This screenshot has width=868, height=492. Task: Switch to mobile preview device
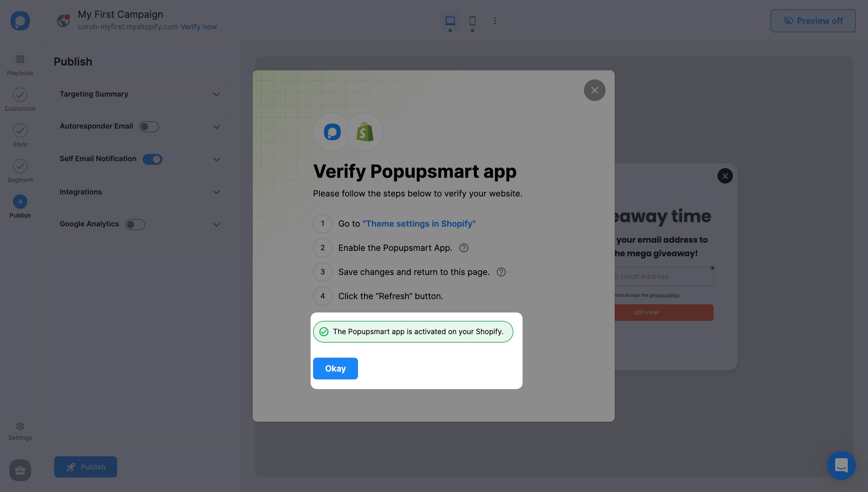(472, 21)
